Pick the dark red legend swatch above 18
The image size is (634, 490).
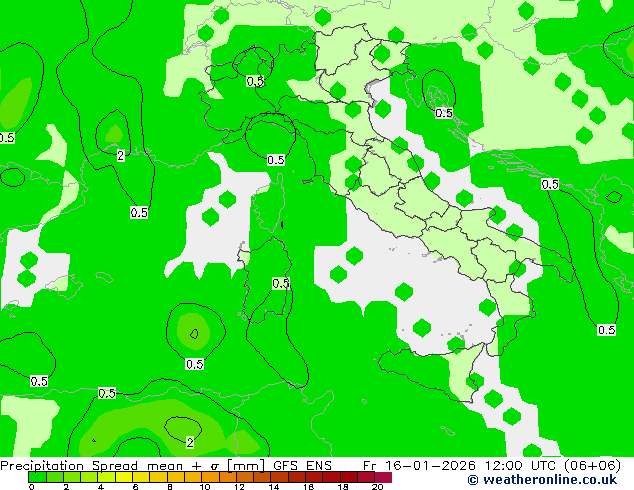click(349, 477)
